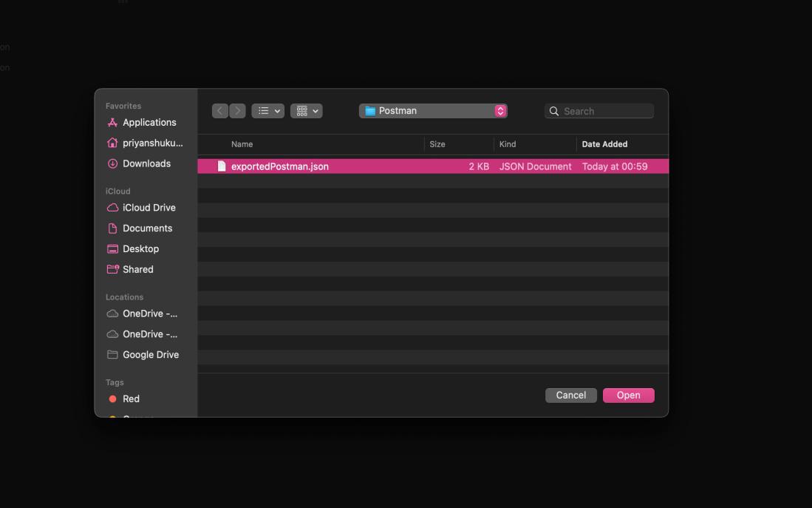Open Google Drive in the sidebar
Viewport: 812px width, 508px height.
[x=151, y=355]
